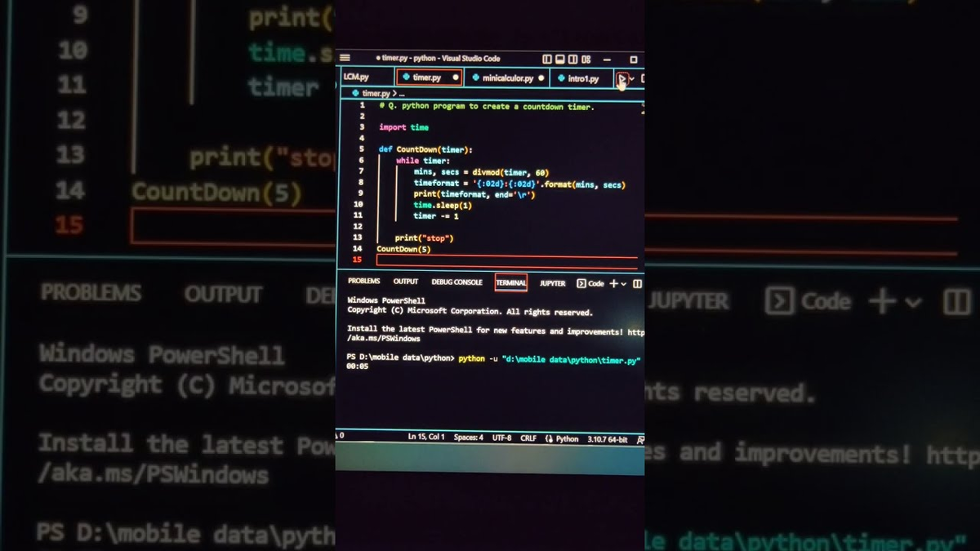
Task: Toggle bottom panel layout icon
Action: click(560, 59)
